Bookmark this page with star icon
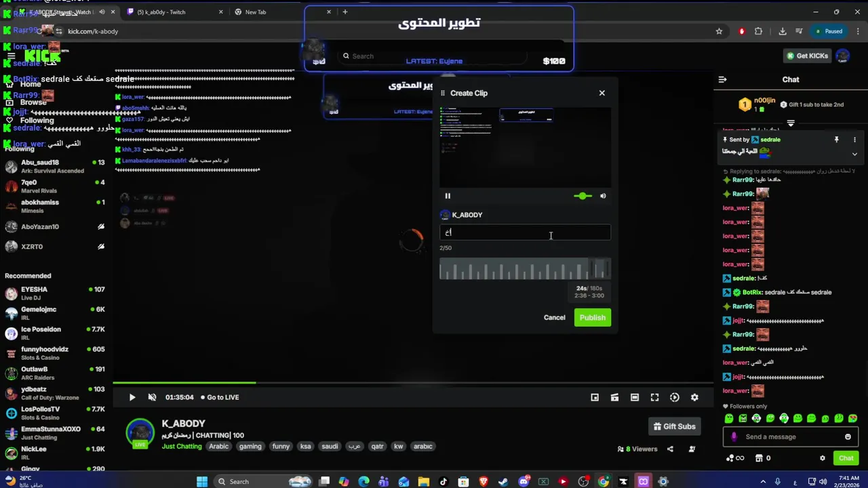Screen dimensions: 868x488 tap(719, 31)
